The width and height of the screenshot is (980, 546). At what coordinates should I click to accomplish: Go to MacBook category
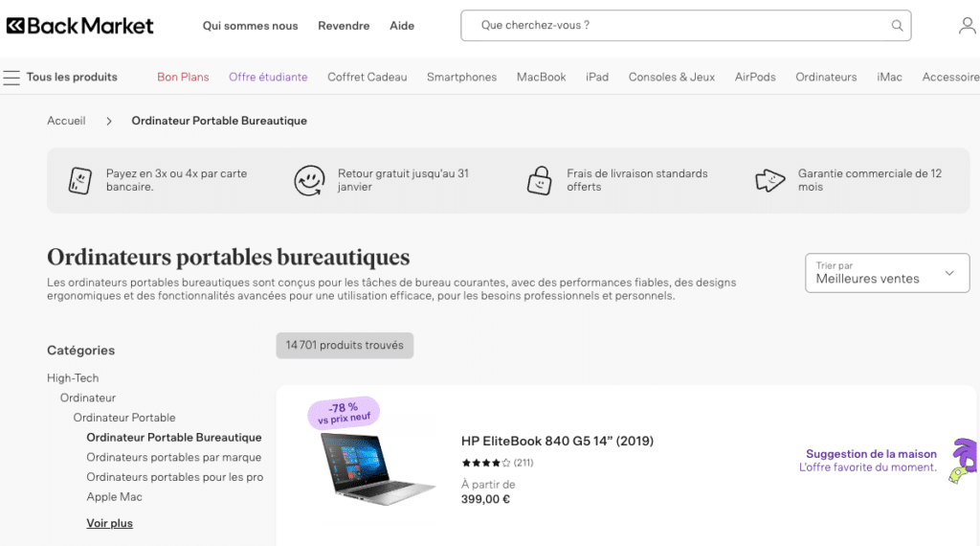pyautogui.click(x=542, y=77)
